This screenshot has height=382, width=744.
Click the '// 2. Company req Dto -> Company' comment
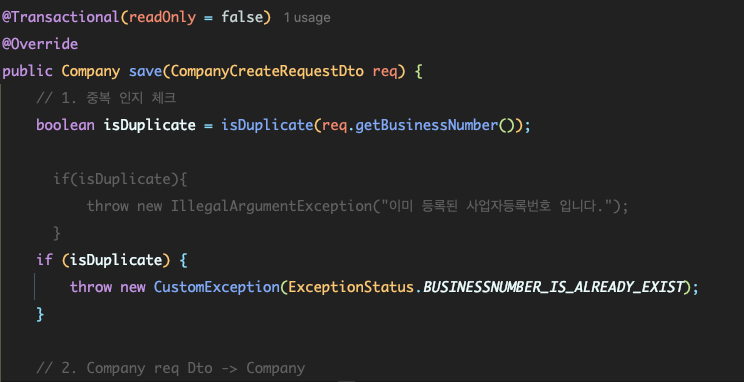[x=171, y=368]
